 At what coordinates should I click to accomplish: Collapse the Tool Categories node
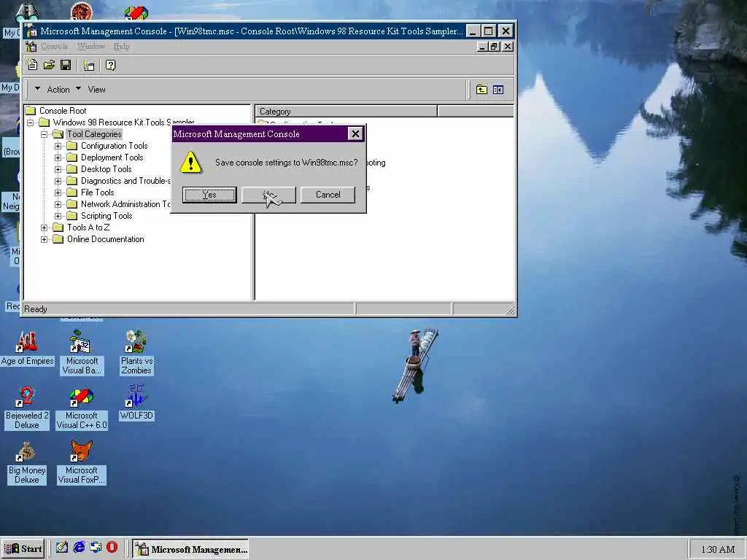pyautogui.click(x=44, y=135)
